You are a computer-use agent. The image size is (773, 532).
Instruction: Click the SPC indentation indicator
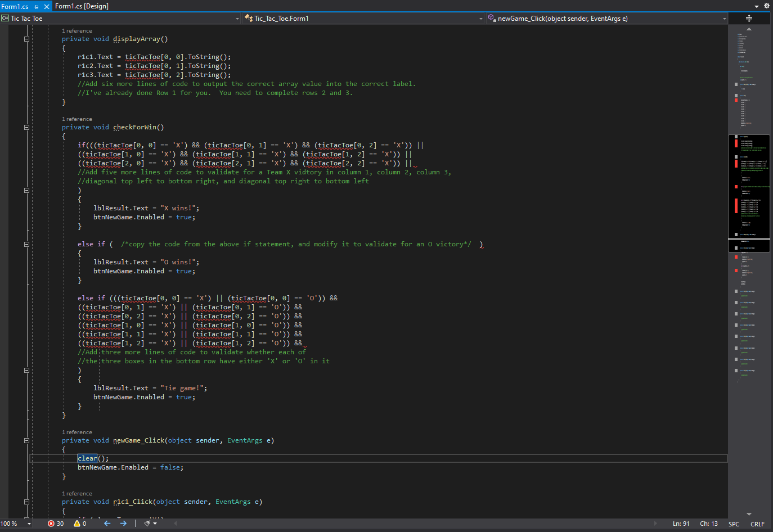(734, 524)
